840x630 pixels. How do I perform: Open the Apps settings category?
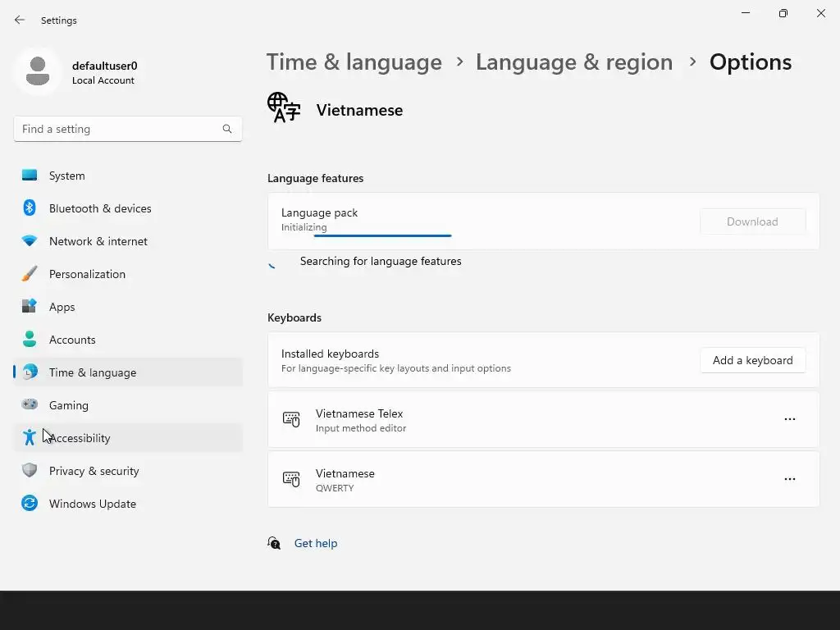tap(62, 307)
